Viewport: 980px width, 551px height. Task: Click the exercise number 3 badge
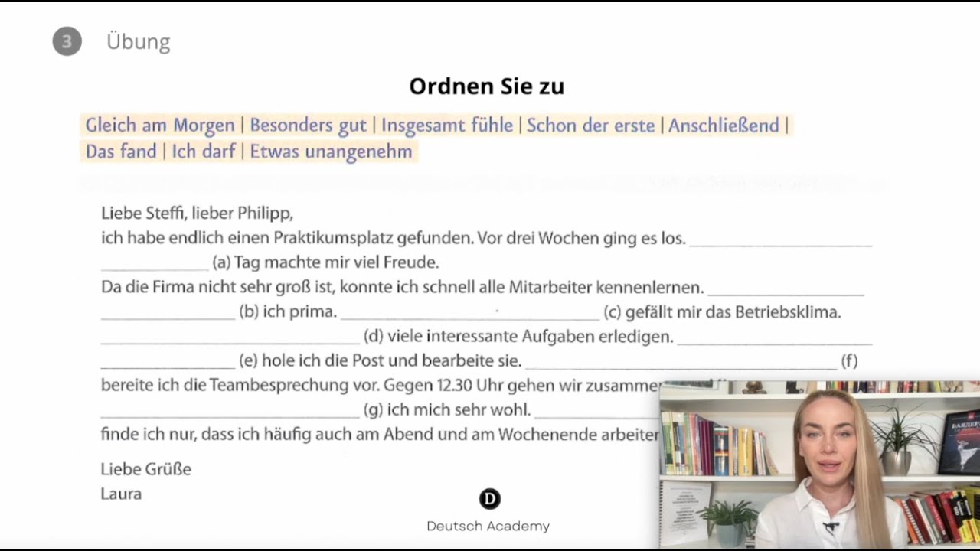tap(67, 41)
